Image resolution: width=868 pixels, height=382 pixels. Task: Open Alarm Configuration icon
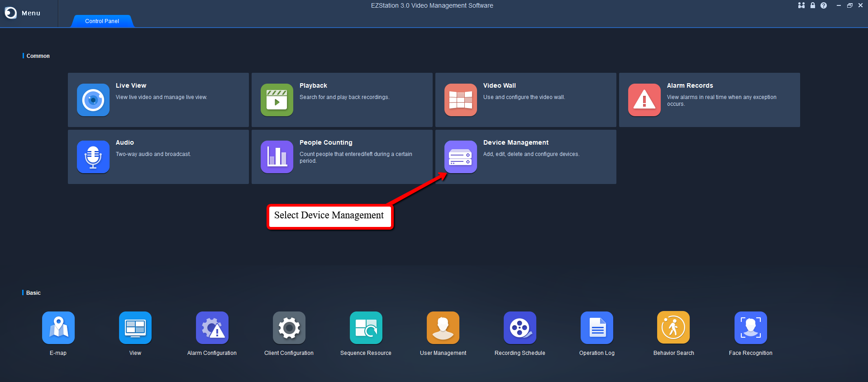(x=212, y=328)
